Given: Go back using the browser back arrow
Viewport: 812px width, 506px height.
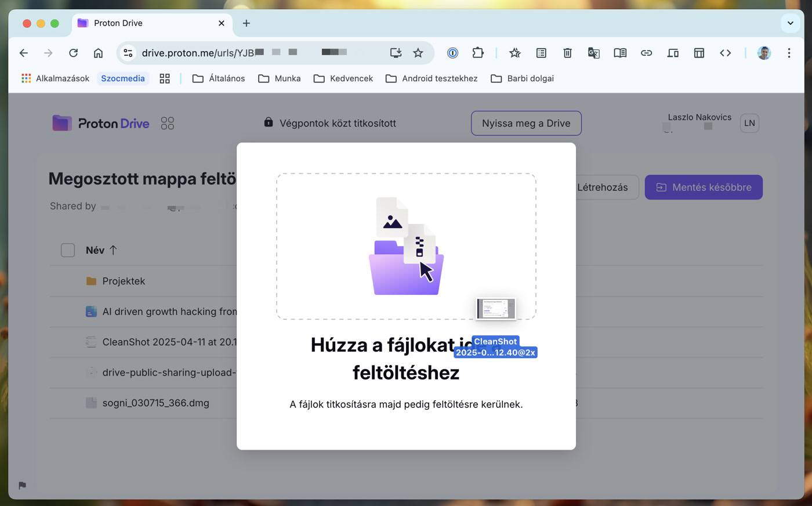Looking at the screenshot, I should (x=24, y=53).
